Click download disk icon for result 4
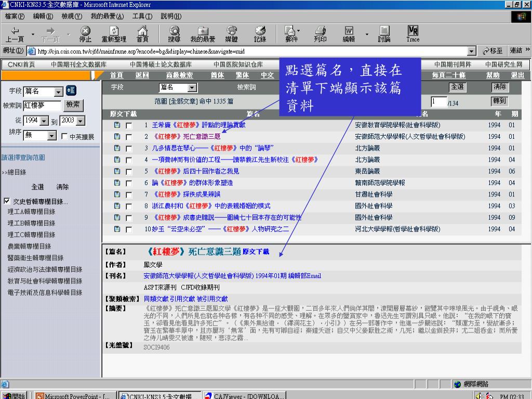Image resolution: width=532 pixels, height=399 pixels. [x=117, y=160]
